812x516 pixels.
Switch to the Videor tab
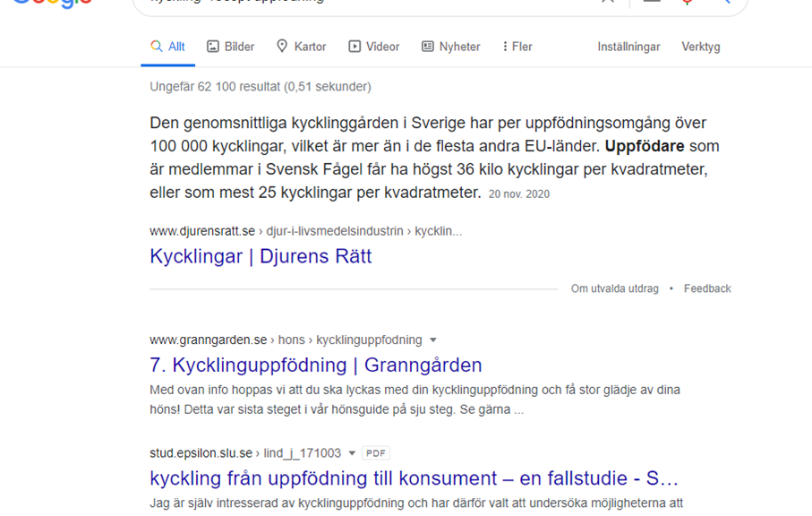[373, 47]
